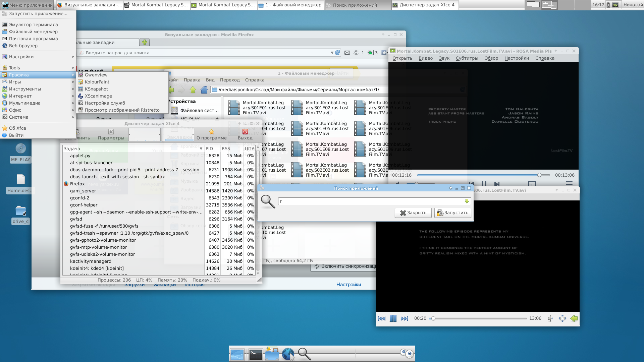
Task: Toggle fullscreen in the bottom video player
Action: tap(562, 318)
